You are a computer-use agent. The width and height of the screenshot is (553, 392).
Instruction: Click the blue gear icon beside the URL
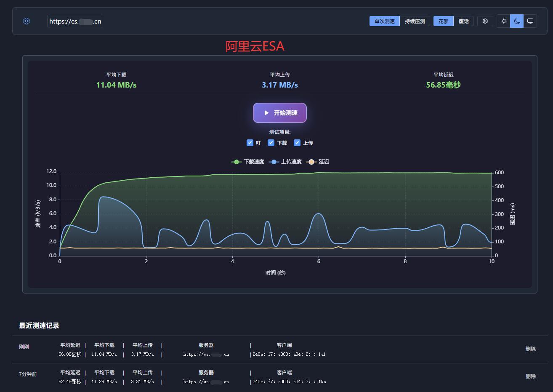click(x=27, y=21)
